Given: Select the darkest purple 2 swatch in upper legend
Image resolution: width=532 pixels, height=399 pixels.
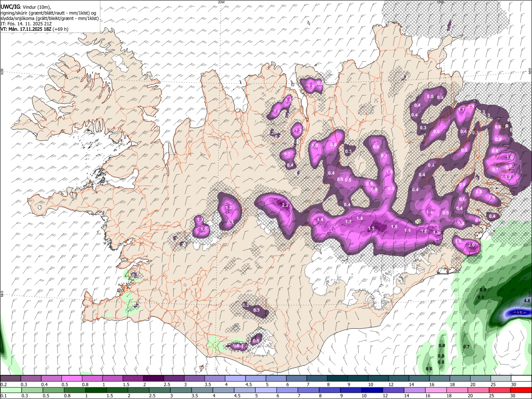Looking at the screenshot, I should tap(153, 379).
